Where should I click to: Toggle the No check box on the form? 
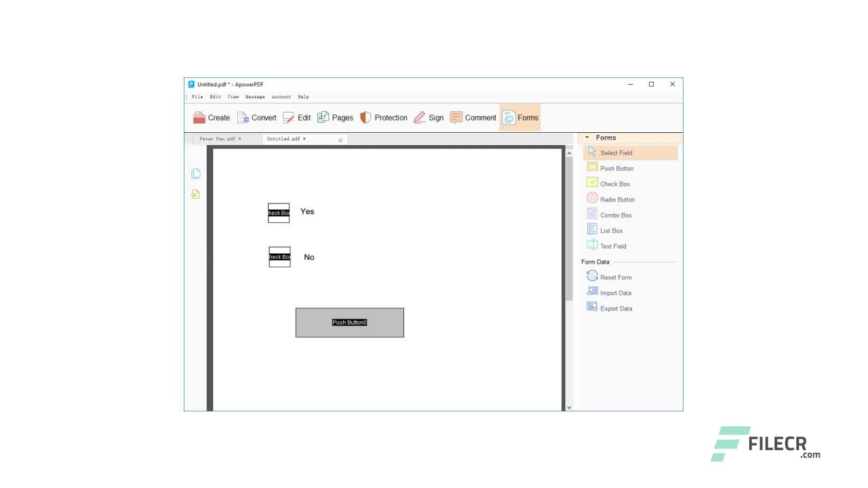[279, 257]
